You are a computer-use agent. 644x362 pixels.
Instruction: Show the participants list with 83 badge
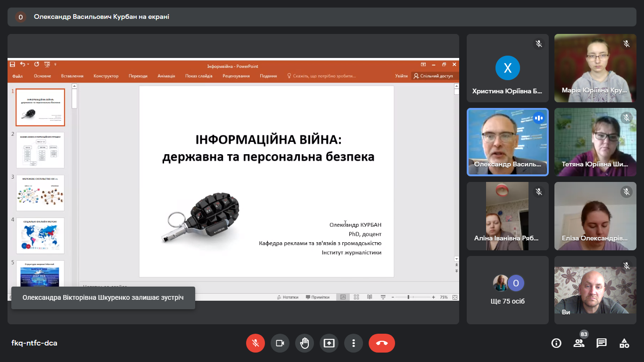[579, 343]
